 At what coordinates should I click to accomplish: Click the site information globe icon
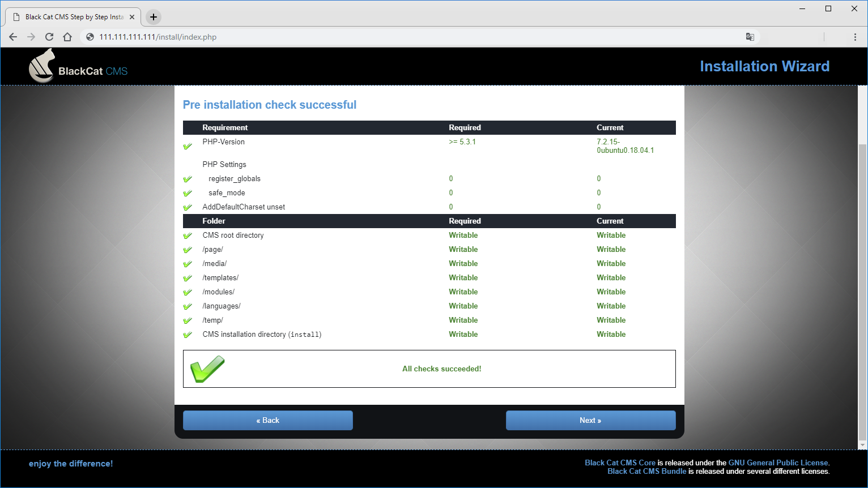[90, 37]
